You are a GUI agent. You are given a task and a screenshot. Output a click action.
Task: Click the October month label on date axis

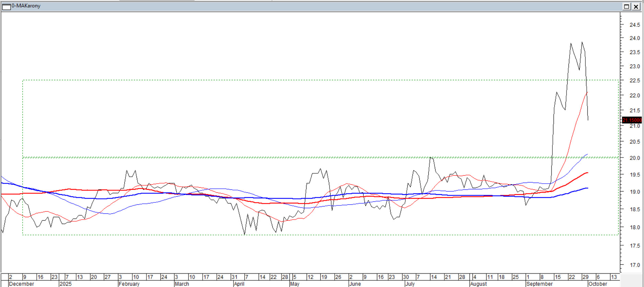click(x=597, y=284)
